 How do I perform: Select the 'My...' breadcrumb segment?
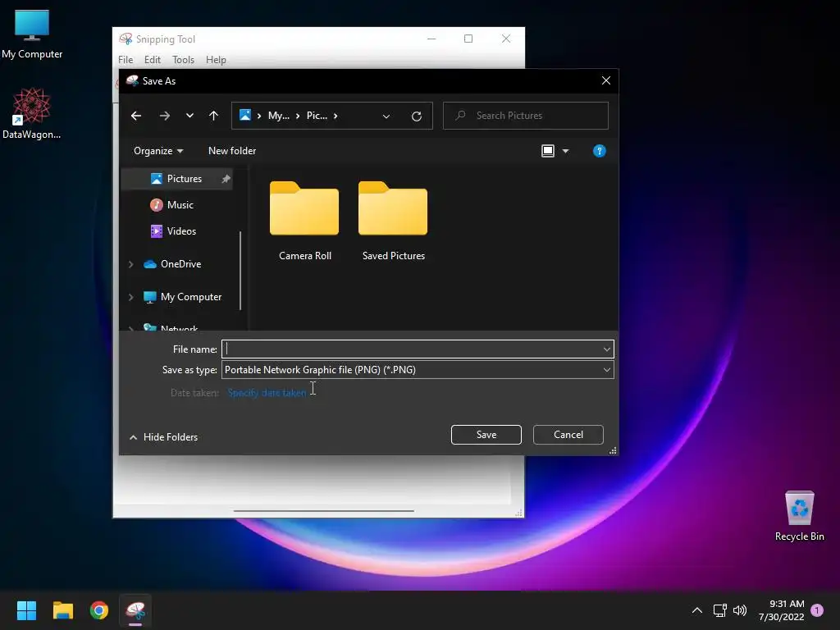[279, 116]
